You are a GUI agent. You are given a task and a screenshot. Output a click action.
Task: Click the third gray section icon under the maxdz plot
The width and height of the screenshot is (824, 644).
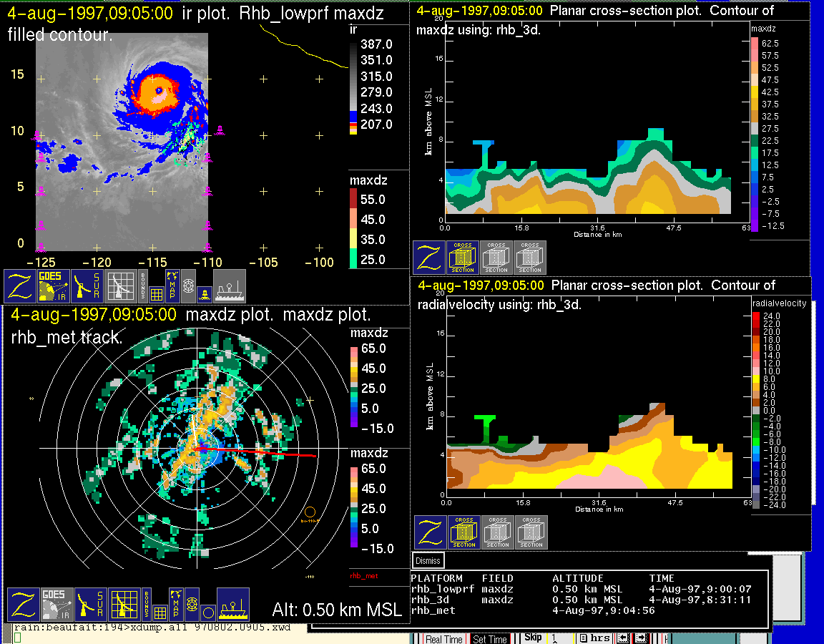point(530,258)
